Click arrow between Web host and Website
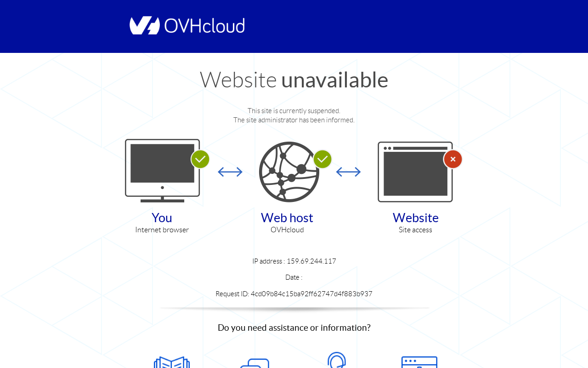588x368 pixels. [x=348, y=172]
